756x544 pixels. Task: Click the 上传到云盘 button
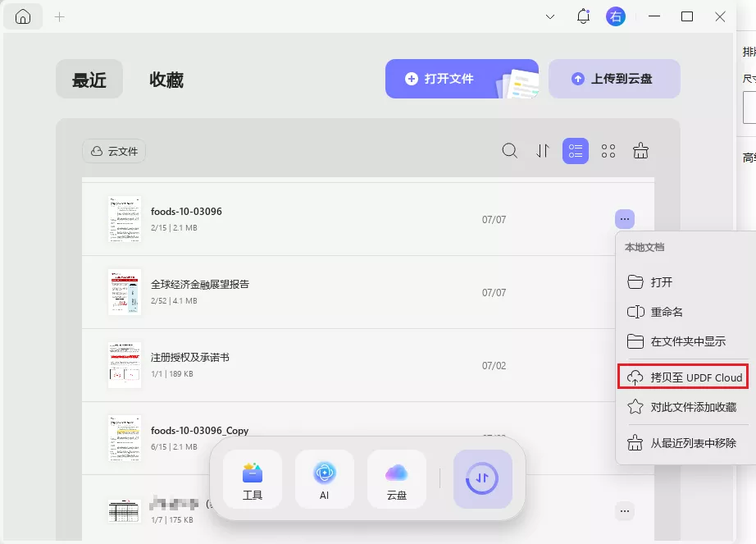[614, 79]
